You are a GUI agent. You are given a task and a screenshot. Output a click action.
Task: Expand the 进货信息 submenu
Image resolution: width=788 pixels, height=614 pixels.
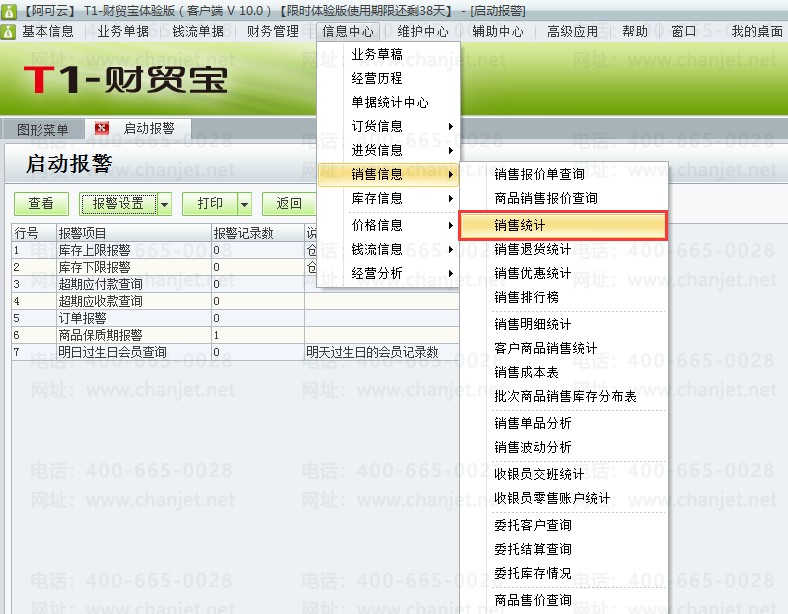(389, 150)
